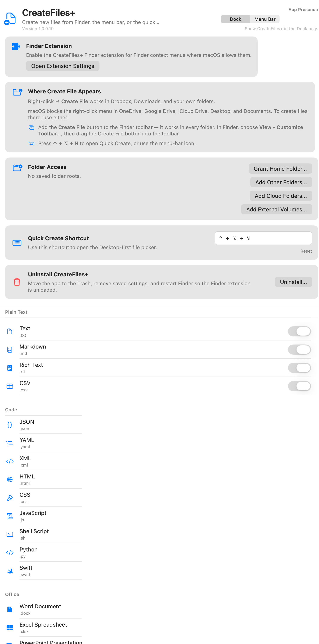Click the Swift bird icon
The width and height of the screenshot is (319, 644).
click(10, 571)
